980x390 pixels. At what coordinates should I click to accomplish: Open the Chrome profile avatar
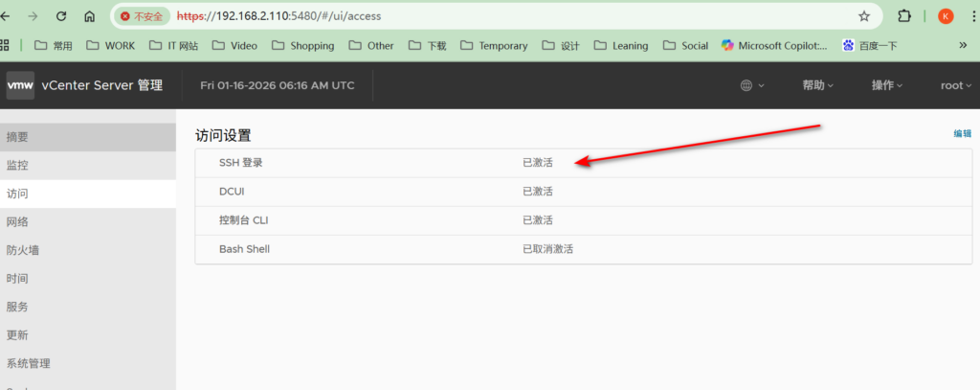(946, 16)
